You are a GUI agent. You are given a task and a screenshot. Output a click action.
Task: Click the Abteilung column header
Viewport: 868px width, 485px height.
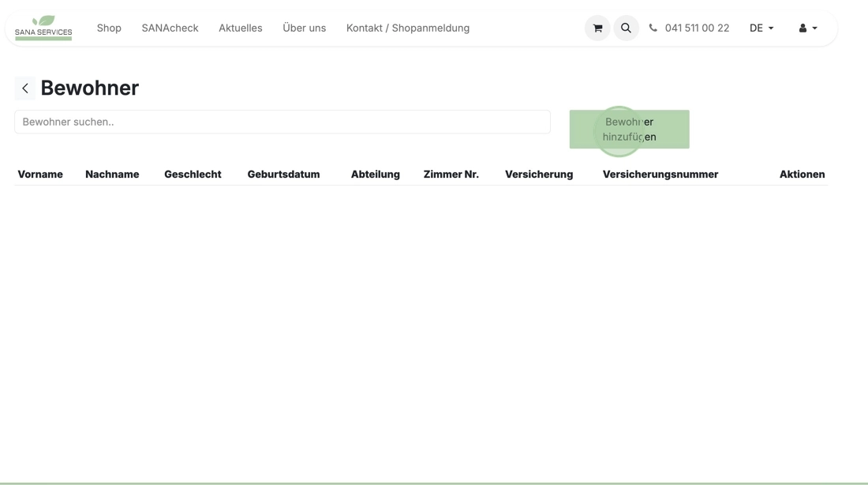click(x=376, y=174)
